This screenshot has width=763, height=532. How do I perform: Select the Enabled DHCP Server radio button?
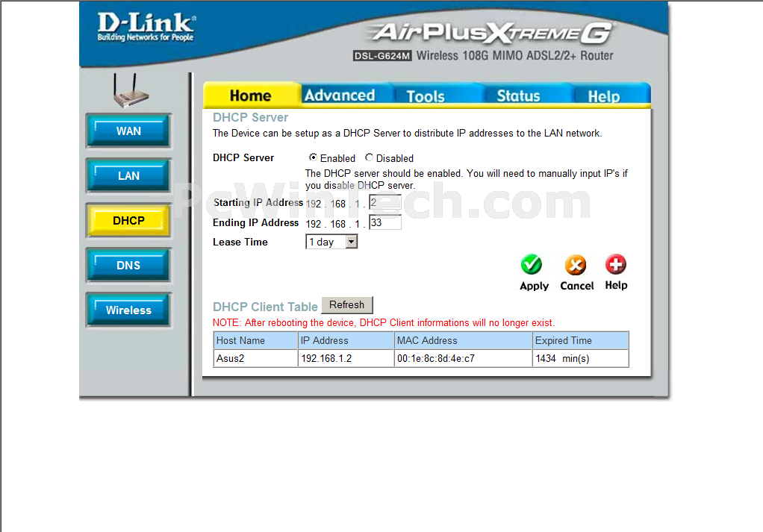tap(313, 157)
